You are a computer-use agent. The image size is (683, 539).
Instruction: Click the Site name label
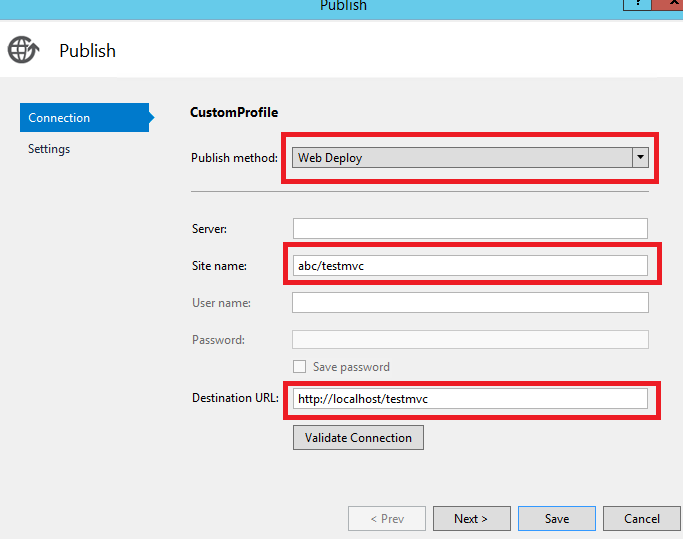(219, 266)
